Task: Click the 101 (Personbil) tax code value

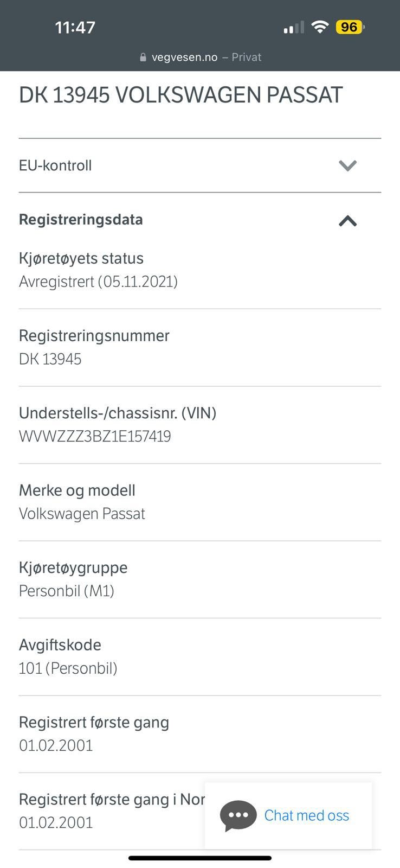Action: pyautogui.click(x=68, y=668)
